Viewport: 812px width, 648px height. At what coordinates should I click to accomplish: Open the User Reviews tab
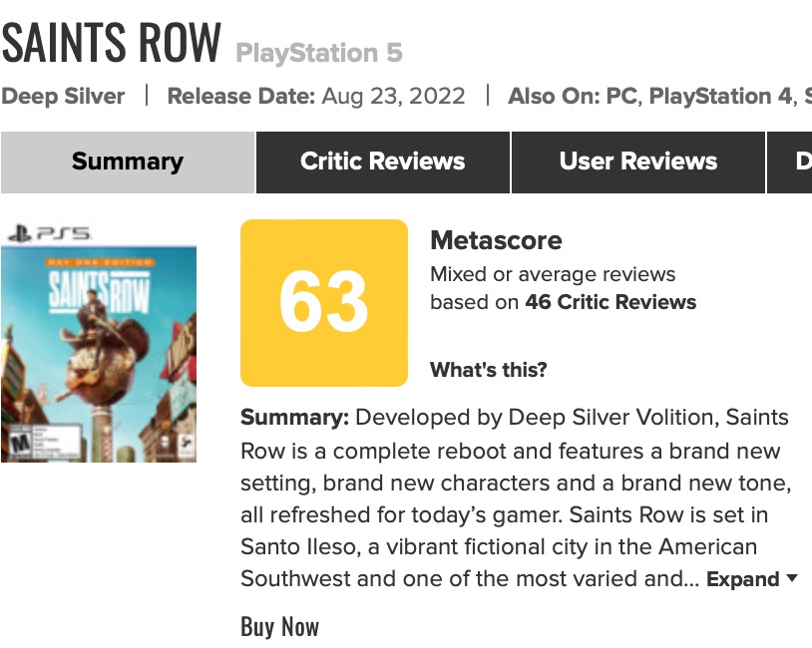638,162
